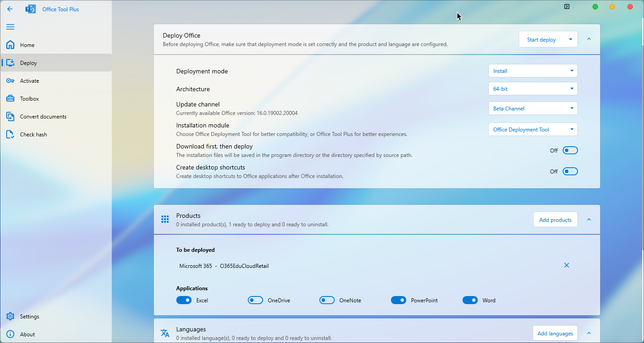Click the Activate key icon
This screenshot has height=343, width=644.
11,80
